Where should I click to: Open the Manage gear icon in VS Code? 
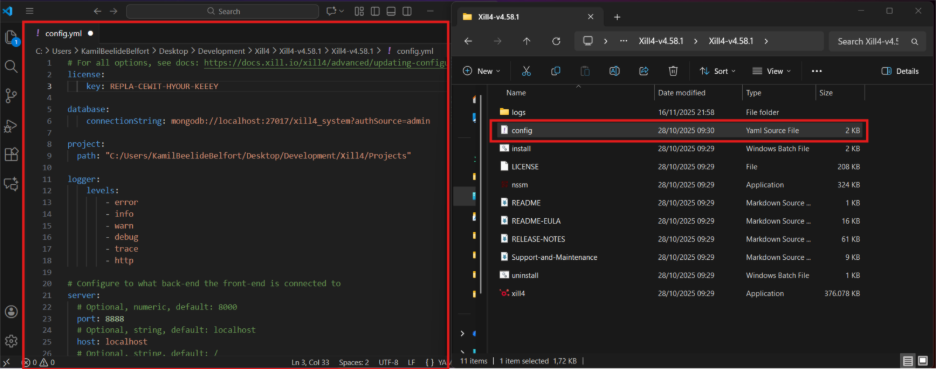(x=11, y=341)
